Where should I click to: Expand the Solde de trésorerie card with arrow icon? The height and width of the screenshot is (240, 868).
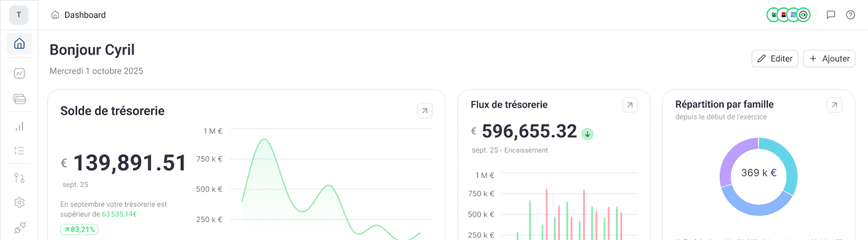coord(424,111)
